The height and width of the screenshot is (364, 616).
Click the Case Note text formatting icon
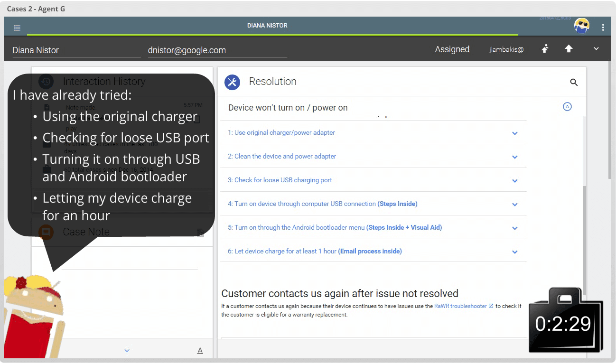pyautogui.click(x=200, y=351)
